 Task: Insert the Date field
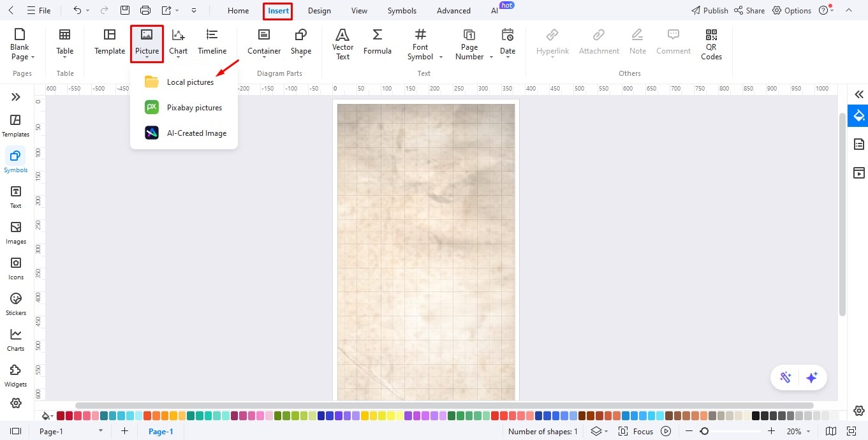click(x=508, y=44)
